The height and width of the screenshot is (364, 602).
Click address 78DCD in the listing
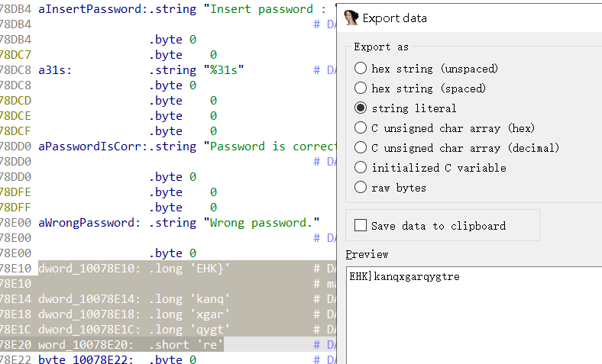(15, 101)
